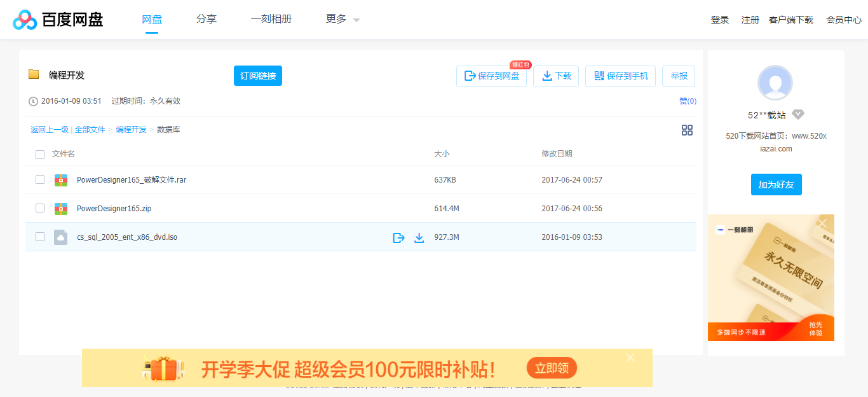Click the folder icon beside 编程开发 title

[x=35, y=74]
